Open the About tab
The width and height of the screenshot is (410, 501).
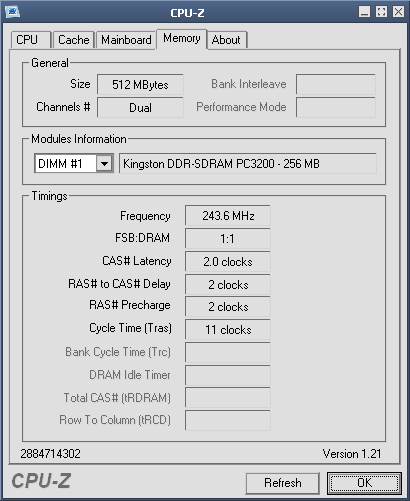(x=226, y=40)
